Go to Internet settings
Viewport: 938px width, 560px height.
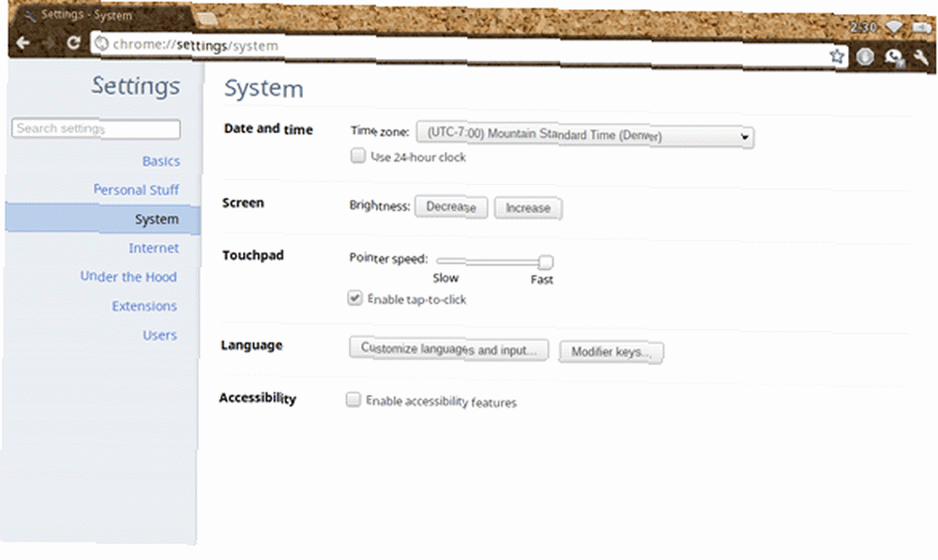(x=153, y=248)
